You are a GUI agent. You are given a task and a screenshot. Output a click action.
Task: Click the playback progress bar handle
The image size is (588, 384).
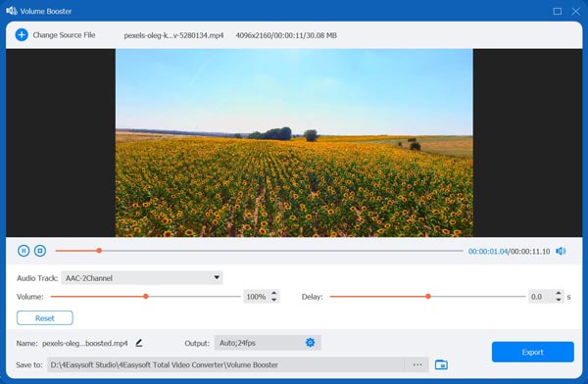pos(99,250)
